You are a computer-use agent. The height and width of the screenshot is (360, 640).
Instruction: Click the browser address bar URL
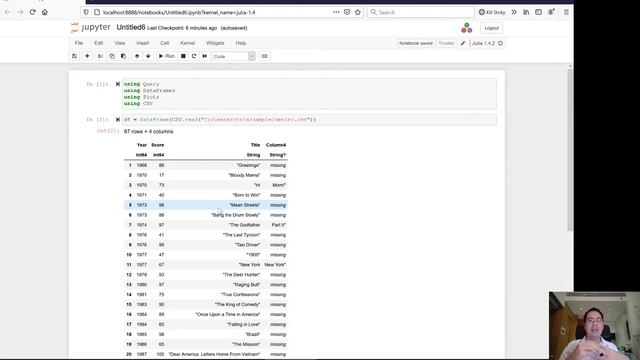(179, 13)
